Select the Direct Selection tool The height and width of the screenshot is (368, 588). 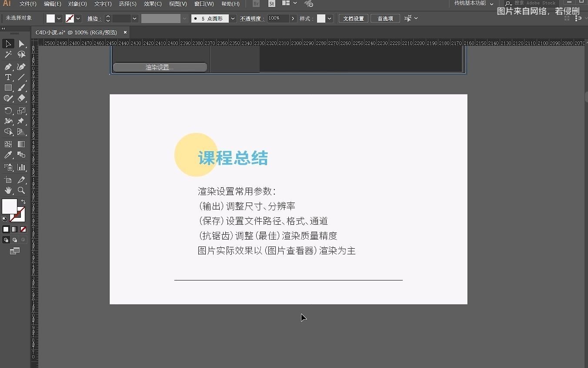21,44
